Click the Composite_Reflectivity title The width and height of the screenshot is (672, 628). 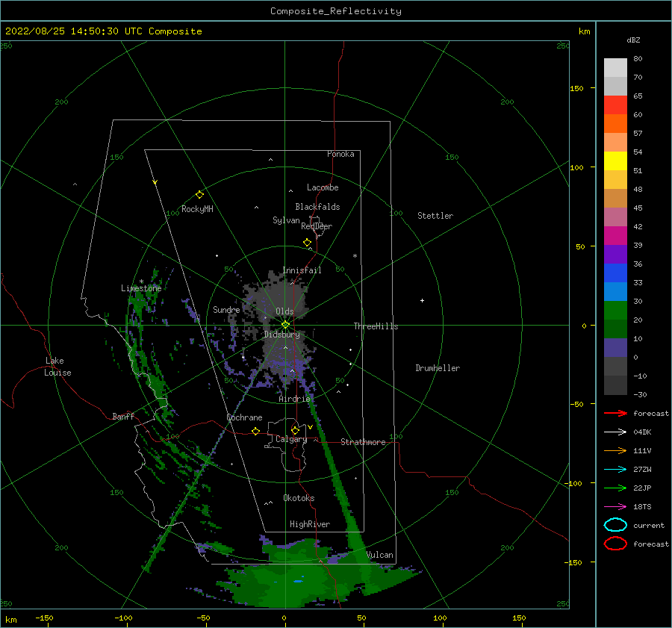tap(336, 11)
